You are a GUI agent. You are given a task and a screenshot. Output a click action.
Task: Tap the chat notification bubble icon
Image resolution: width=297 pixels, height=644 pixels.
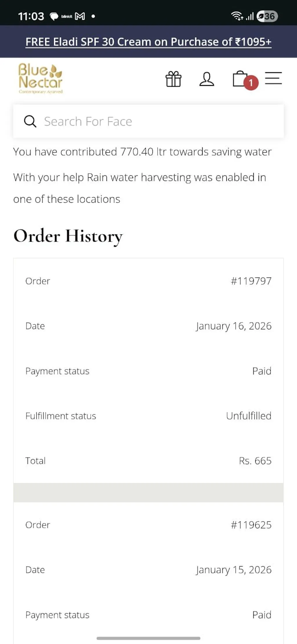(54, 16)
